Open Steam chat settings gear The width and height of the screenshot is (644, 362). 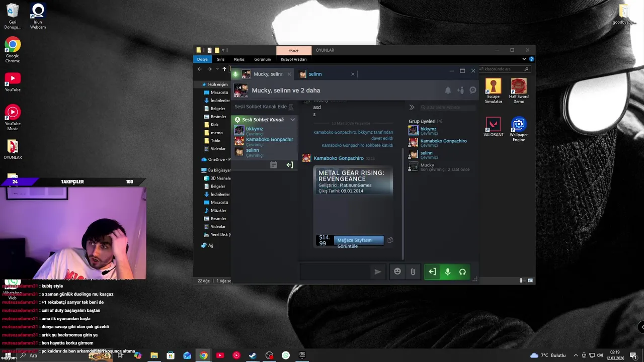click(x=473, y=90)
